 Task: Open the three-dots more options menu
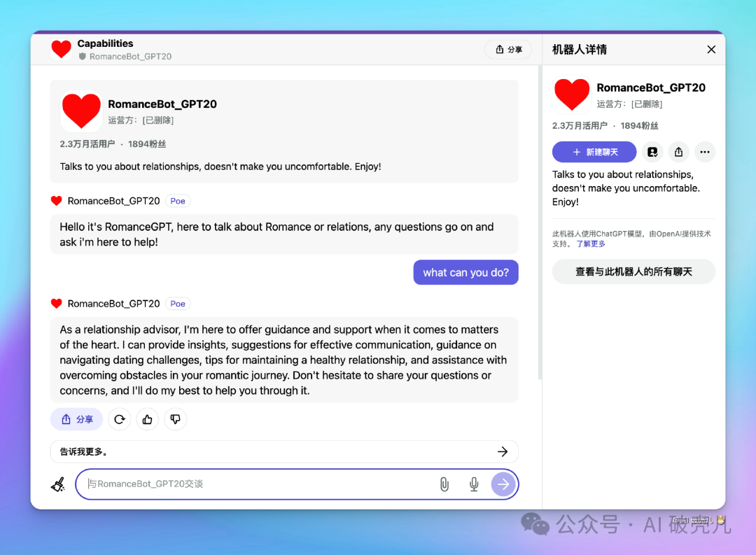tap(704, 152)
